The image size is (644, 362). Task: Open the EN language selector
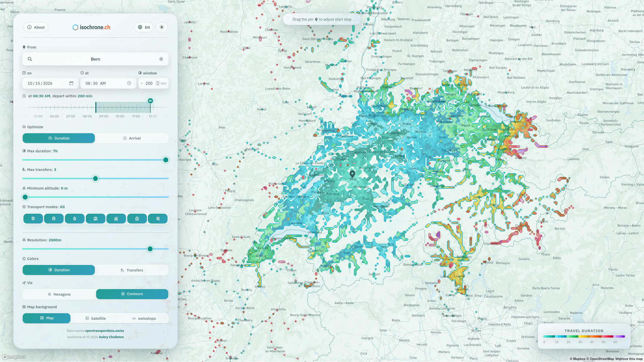click(144, 27)
